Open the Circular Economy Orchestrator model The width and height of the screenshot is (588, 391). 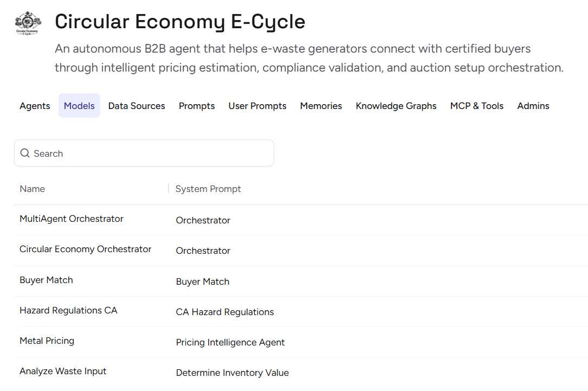coord(86,249)
